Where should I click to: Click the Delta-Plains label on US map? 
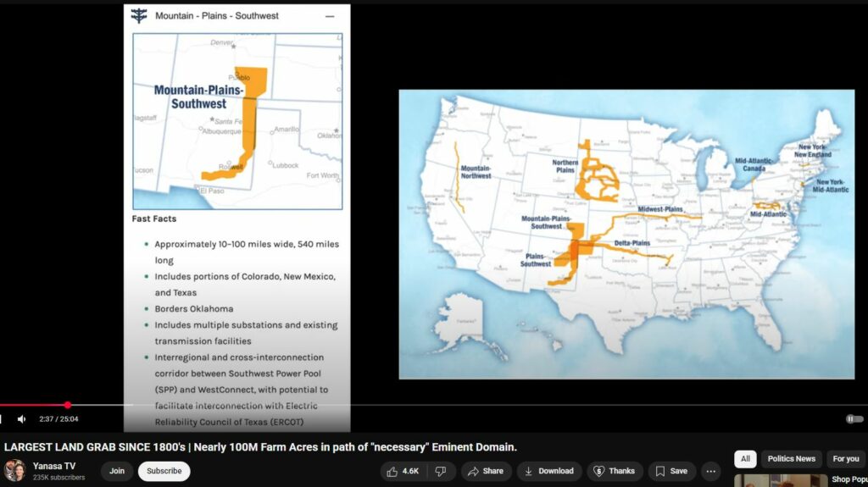[632, 243]
